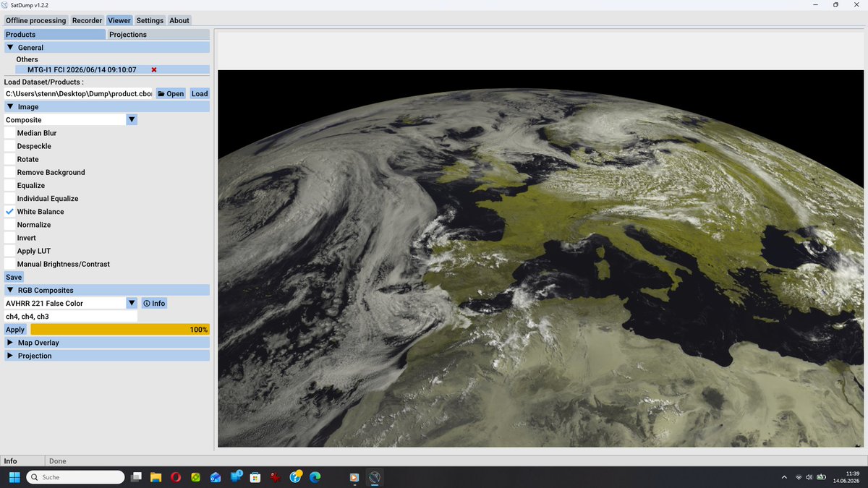Open the green app icon on the taskbar
Image resolution: width=868 pixels, height=488 pixels.
tap(195, 477)
